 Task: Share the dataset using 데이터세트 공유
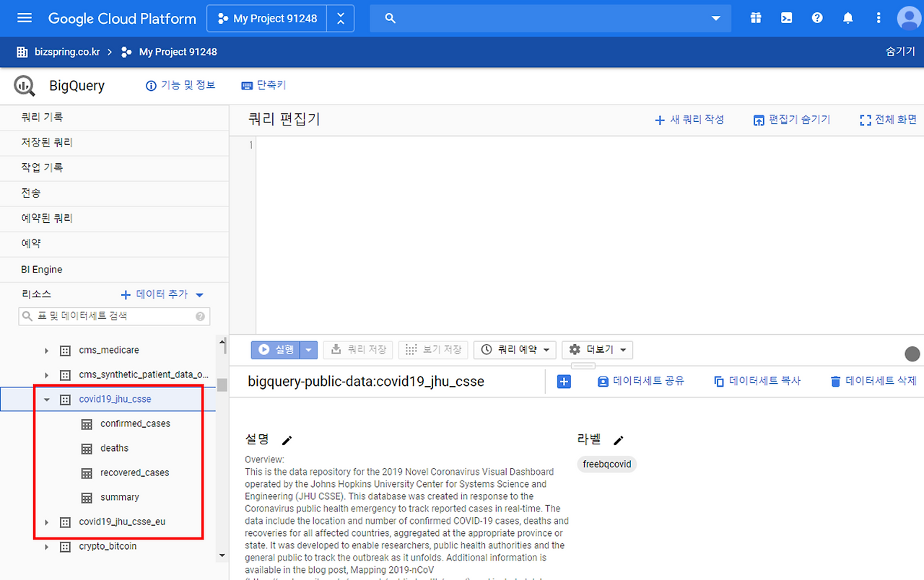tap(641, 382)
